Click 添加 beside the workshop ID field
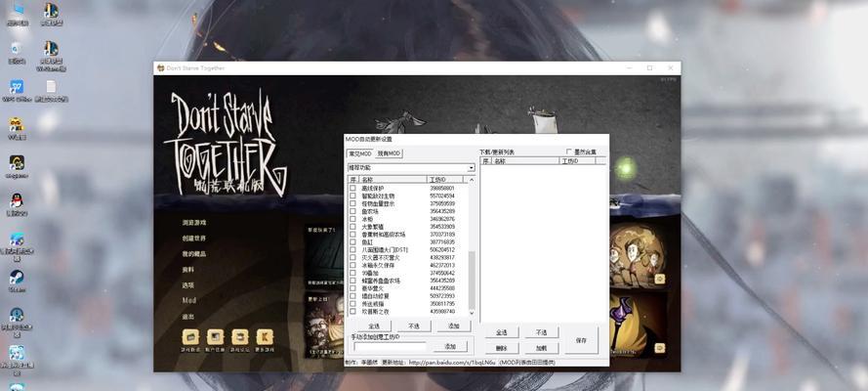Viewport: 868px width, 391px height. 451,346
